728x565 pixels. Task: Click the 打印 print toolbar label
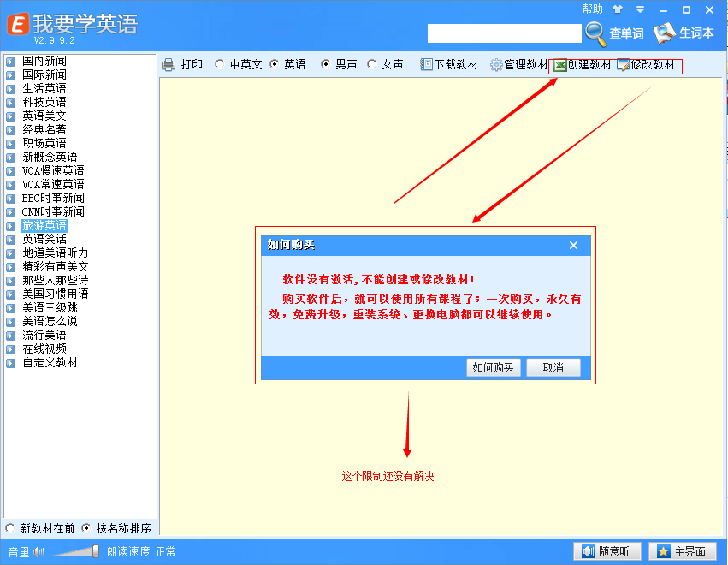[x=192, y=64]
